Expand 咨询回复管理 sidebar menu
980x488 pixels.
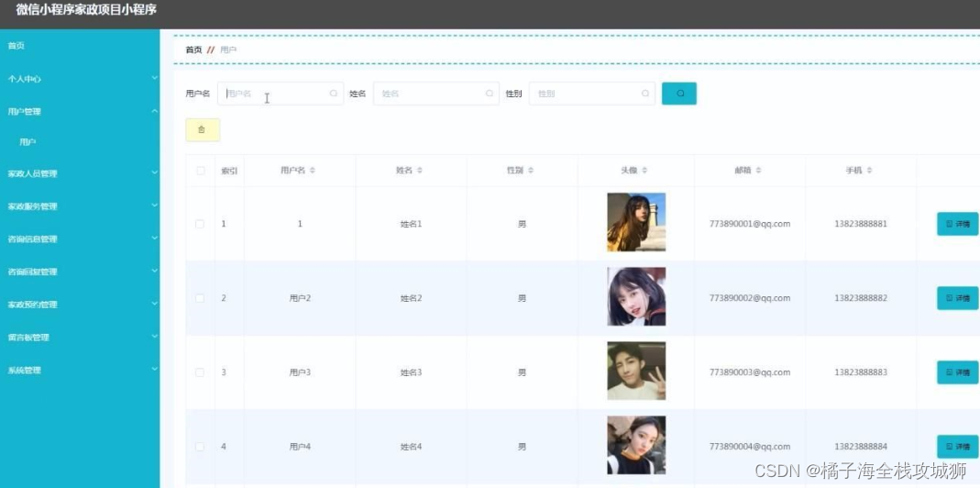pos(80,272)
